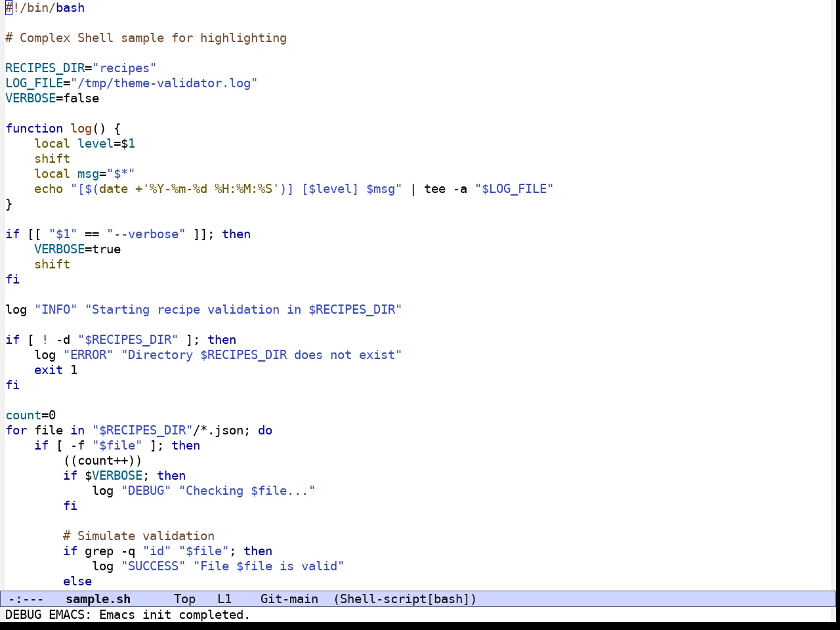Image resolution: width=840 pixels, height=630 pixels.
Task: Click the "ERROR" string in log call
Action: pyautogui.click(x=89, y=355)
